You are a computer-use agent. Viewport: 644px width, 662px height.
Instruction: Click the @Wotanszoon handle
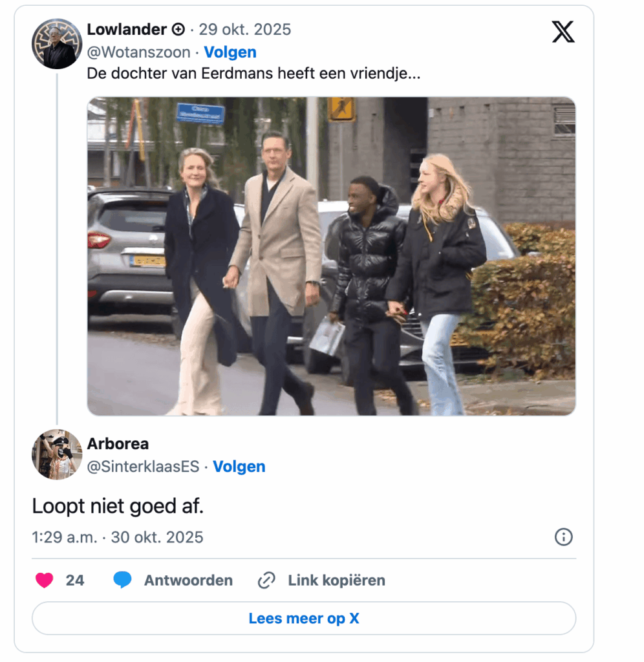point(138,52)
